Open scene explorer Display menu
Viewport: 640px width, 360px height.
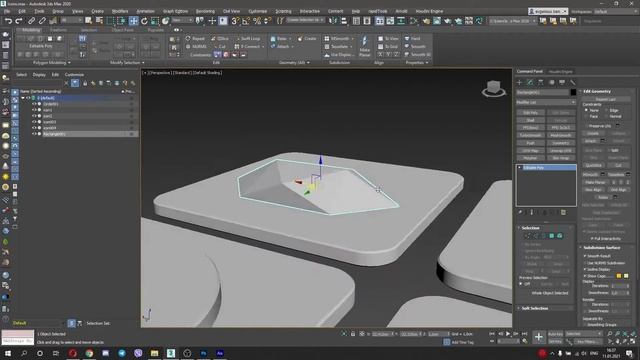coord(39,75)
